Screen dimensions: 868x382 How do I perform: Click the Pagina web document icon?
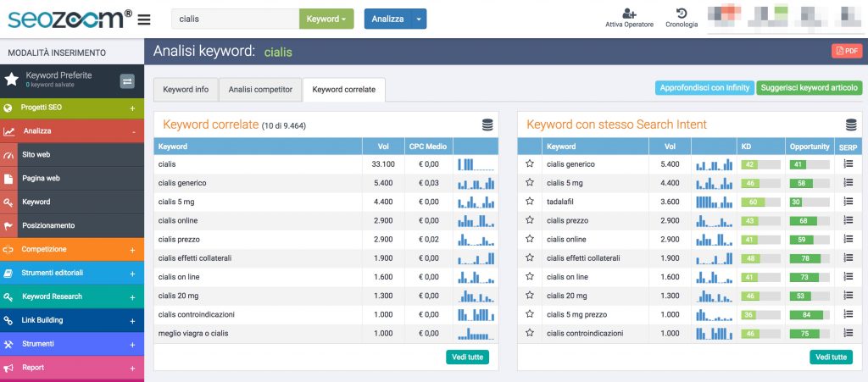(x=8, y=179)
